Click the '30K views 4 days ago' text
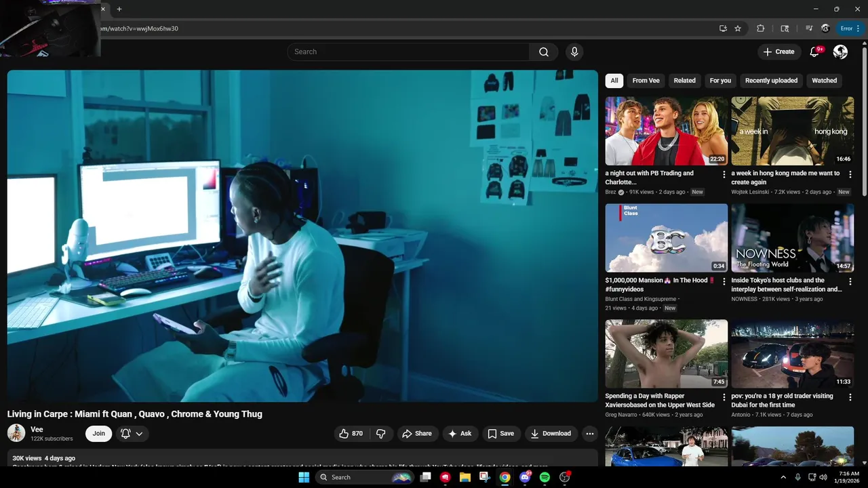Image resolution: width=868 pixels, height=488 pixels. 44,459
